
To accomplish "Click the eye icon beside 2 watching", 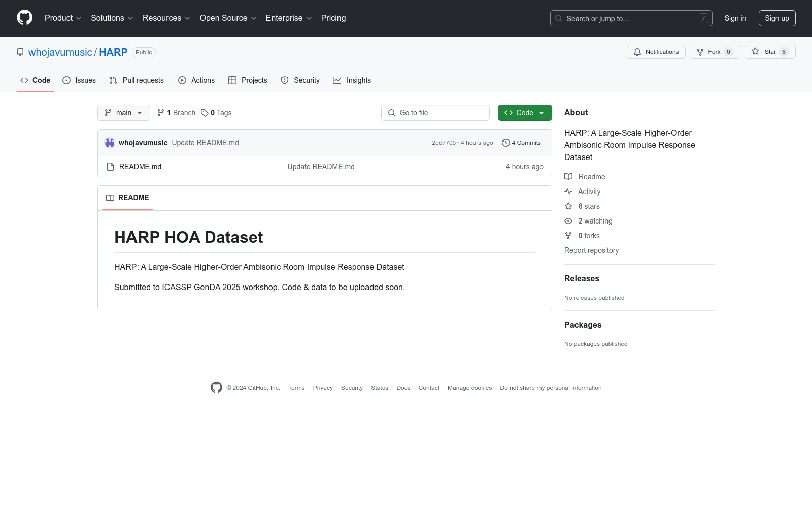I will click(x=568, y=221).
